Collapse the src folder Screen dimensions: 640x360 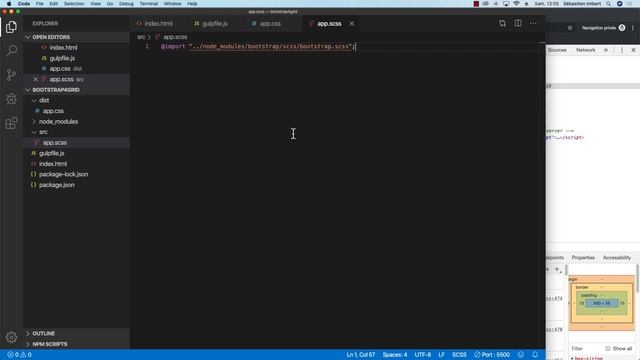pos(43,132)
